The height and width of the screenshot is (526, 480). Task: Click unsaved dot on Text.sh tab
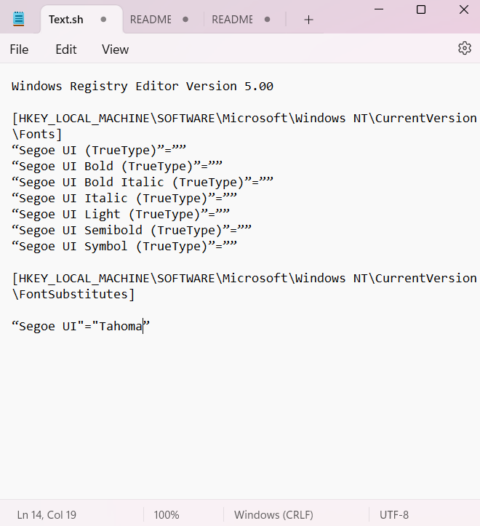tap(103, 19)
